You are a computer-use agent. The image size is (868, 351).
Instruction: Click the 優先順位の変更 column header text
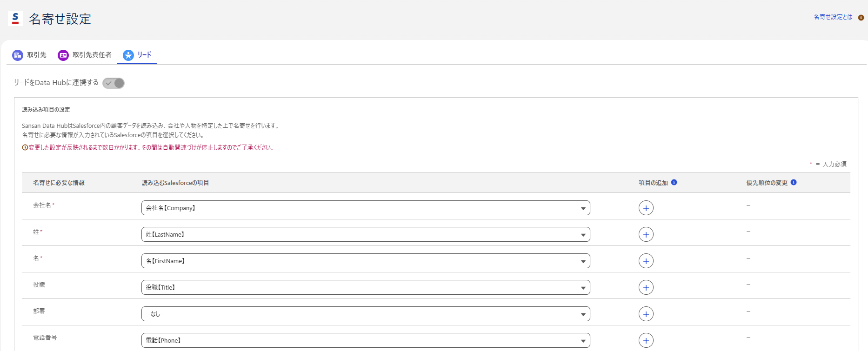click(767, 183)
